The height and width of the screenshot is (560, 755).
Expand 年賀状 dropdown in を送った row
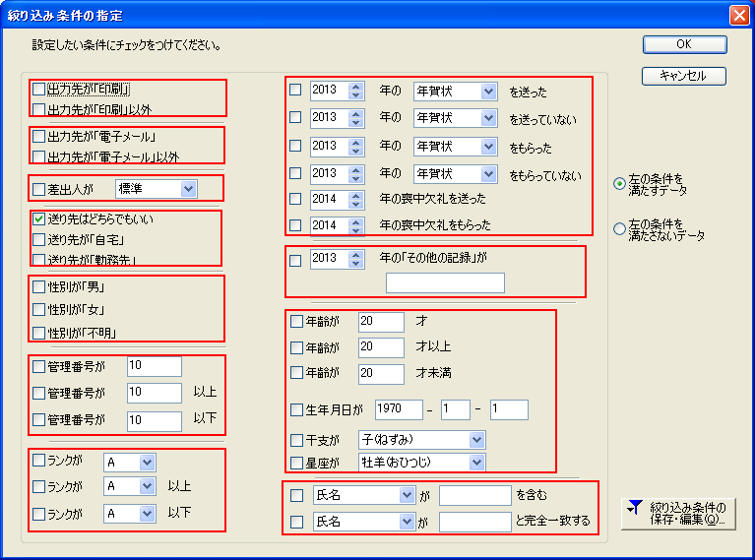(488, 91)
